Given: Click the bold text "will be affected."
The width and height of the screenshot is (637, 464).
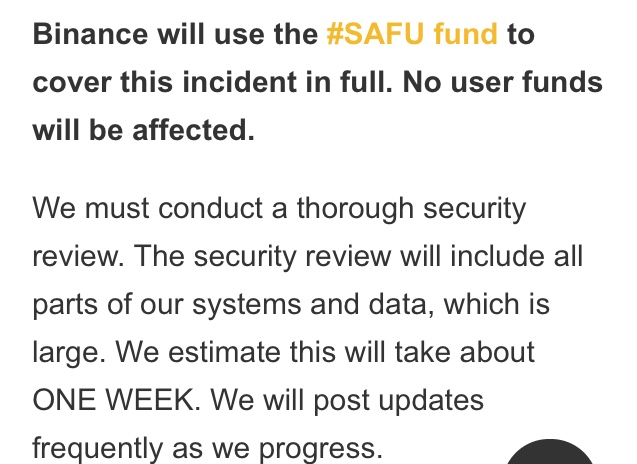Looking at the screenshot, I should [144, 130].
